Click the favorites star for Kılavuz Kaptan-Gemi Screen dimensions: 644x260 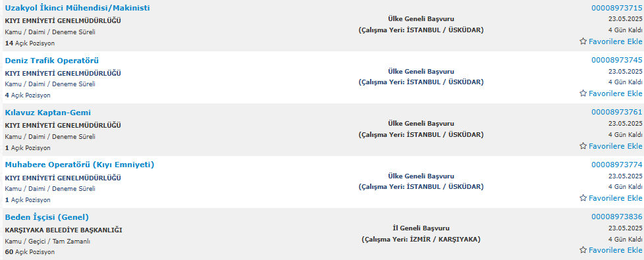583,146
